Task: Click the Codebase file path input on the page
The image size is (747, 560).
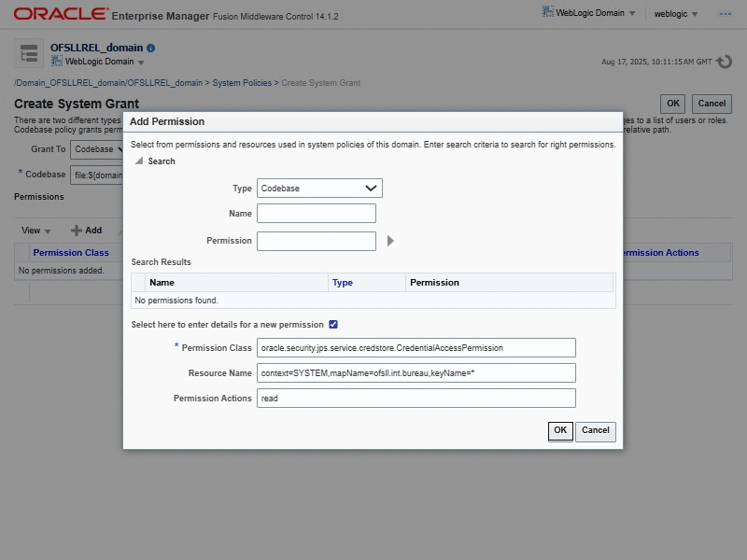Action: click(x=97, y=175)
